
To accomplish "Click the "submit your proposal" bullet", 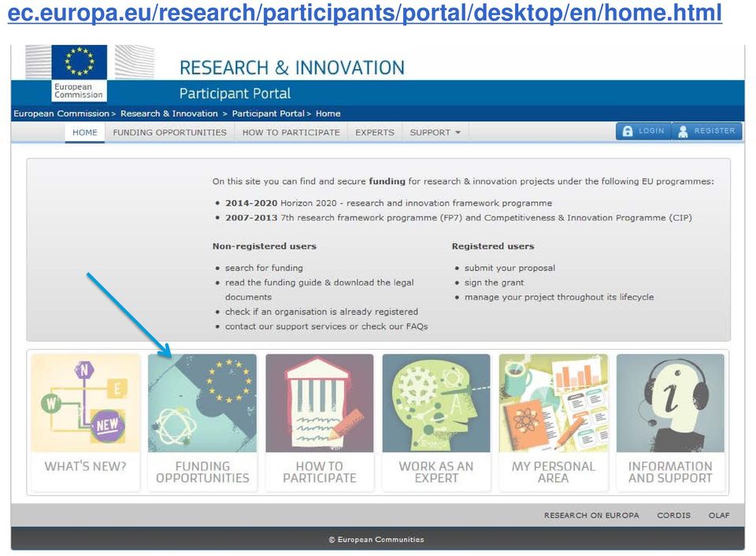I will [510, 268].
